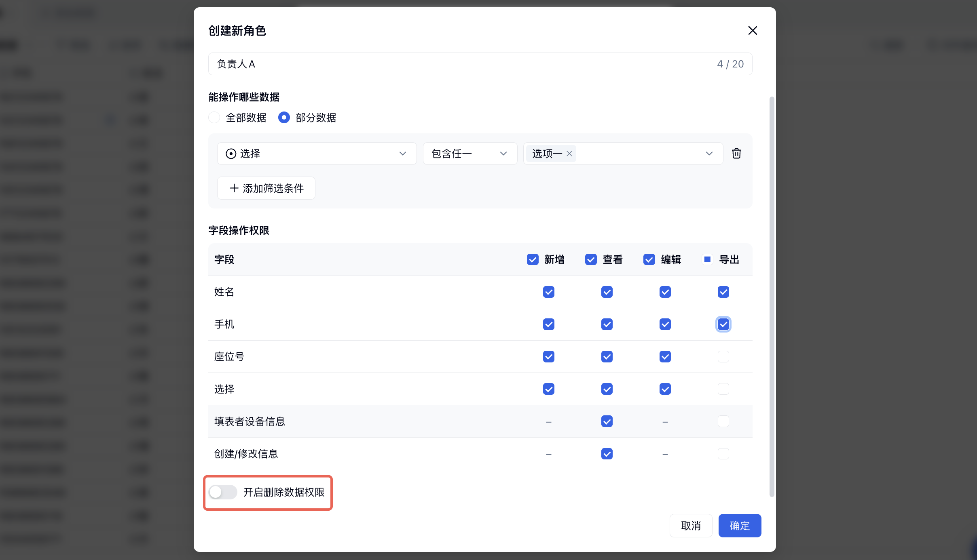The width and height of the screenshot is (977, 560).
Task: Click the dialog's vertical scrollbar
Action: pyautogui.click(x=772, y=297)
